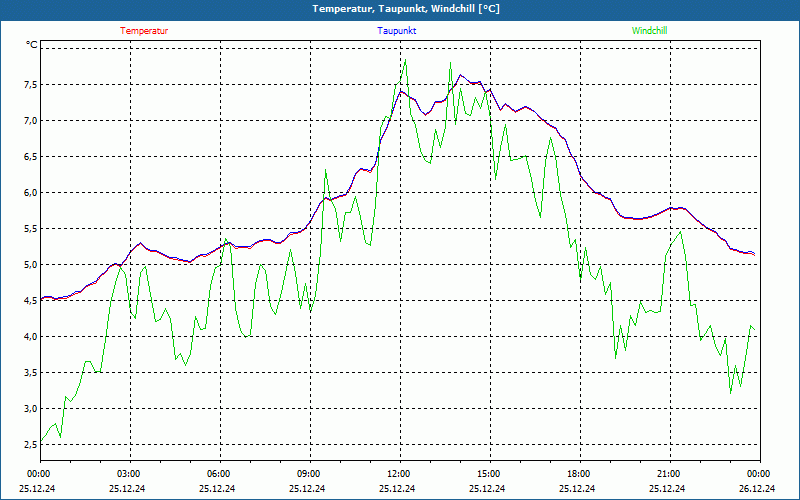Click the 09:00 time label on the x-axis
Image resolution: width=800 pixels, height=500 pixels.
[310, 473]
